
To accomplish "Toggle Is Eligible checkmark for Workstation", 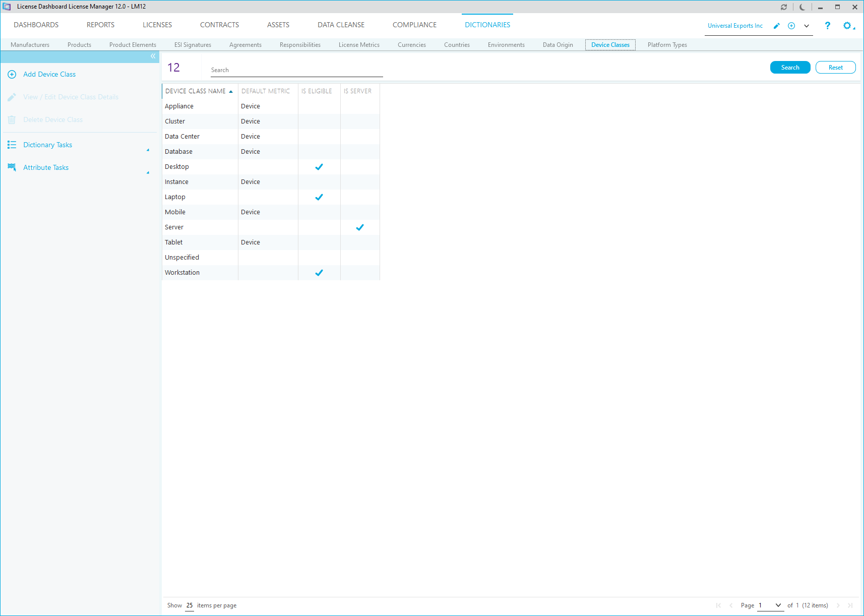I will click(x=319, y=273).
